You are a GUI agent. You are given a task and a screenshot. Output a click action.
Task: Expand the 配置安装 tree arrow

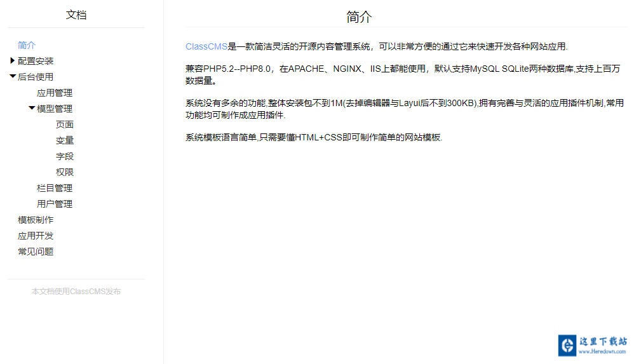(x=13, y=61)
